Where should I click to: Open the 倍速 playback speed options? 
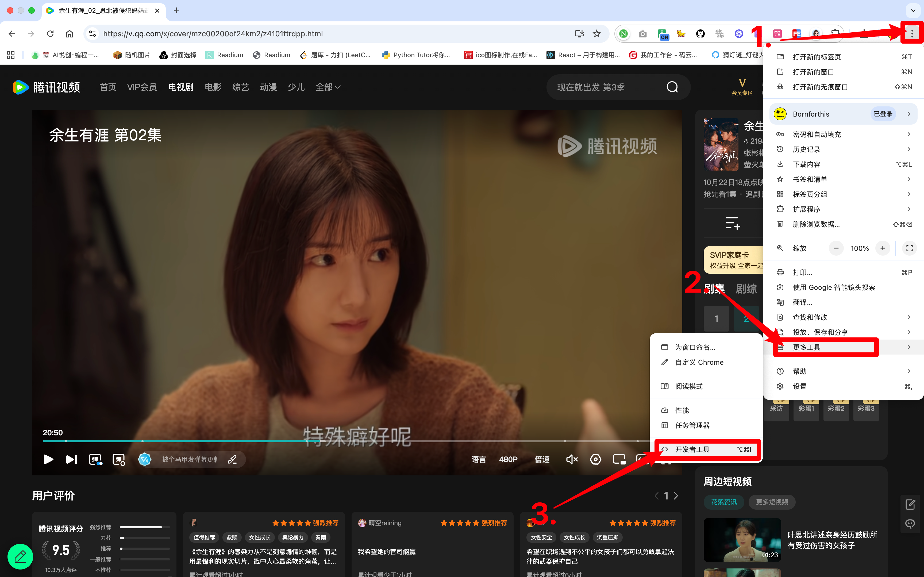pos(542,459)
